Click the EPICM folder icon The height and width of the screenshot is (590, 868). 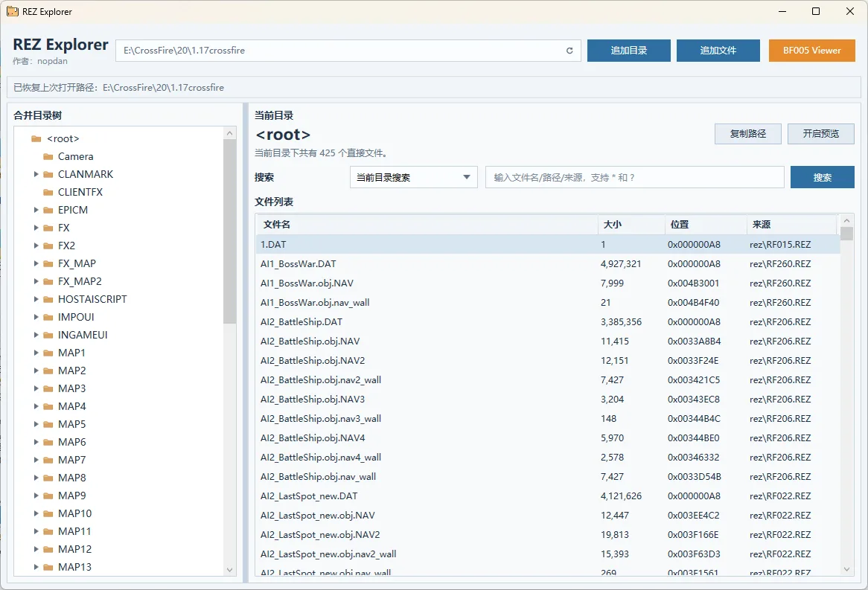[48, 210]
